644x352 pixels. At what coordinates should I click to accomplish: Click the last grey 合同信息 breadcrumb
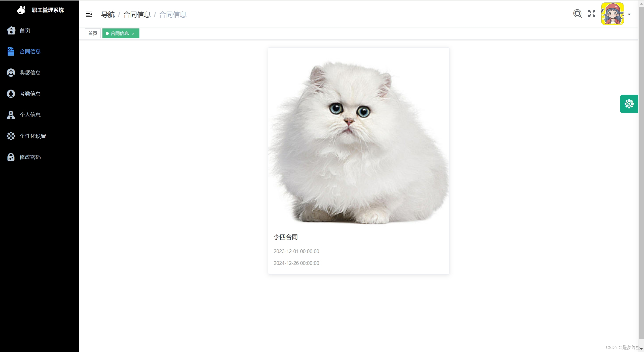tap(173, 15)
